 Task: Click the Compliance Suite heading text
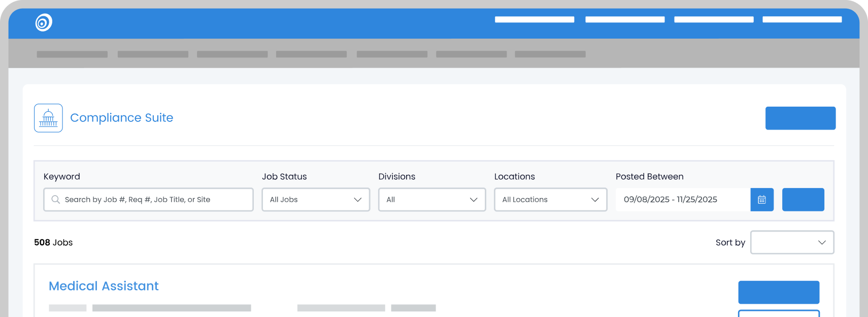(x=122, y=118)
